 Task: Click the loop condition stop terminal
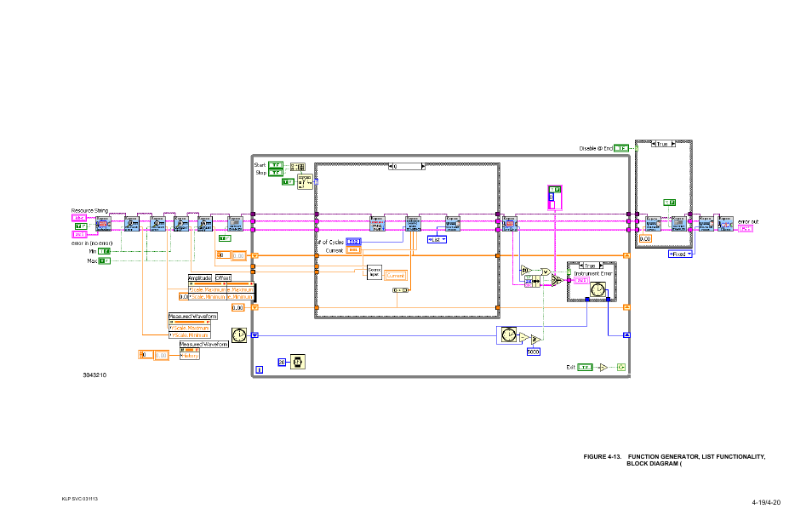click(x=621, y=367)
